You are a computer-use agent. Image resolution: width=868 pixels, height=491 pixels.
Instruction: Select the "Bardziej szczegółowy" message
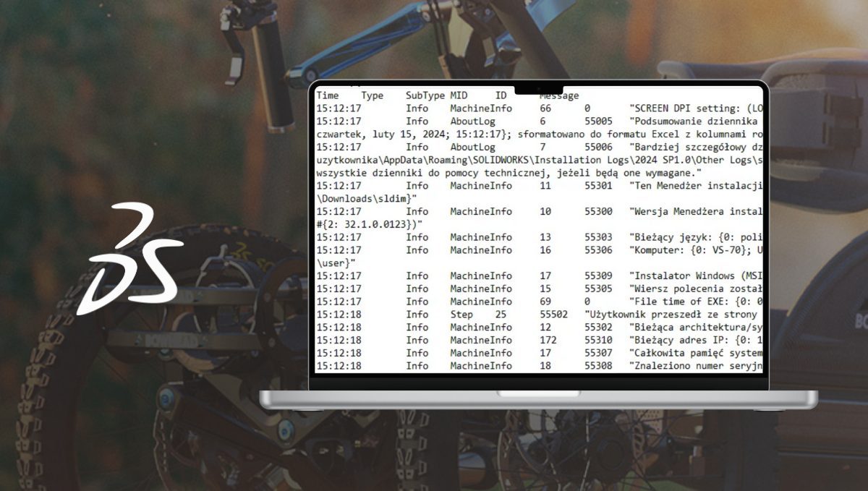tap(696, 147)
